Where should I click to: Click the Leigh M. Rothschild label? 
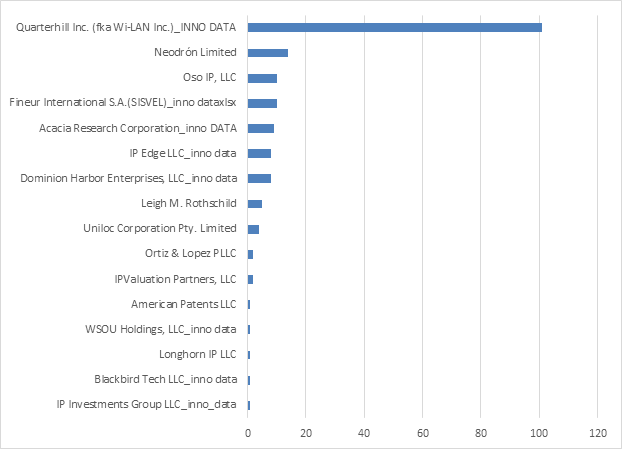click(189, 203)
